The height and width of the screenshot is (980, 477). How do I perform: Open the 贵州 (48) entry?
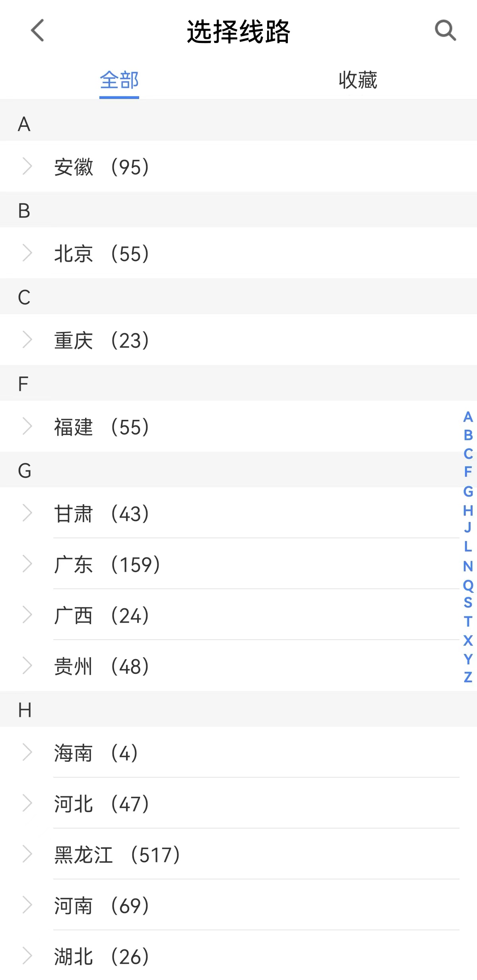pyautogui.click(x=101, y=666)
